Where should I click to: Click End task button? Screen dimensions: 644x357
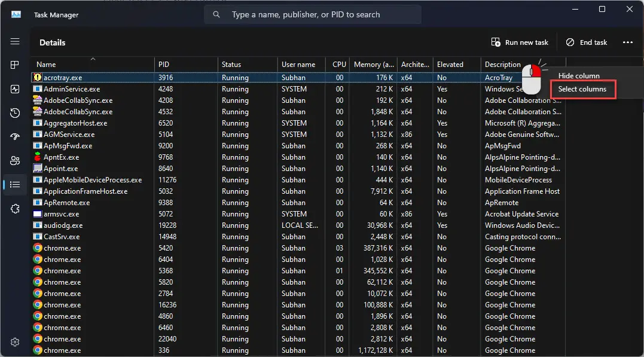587,42
